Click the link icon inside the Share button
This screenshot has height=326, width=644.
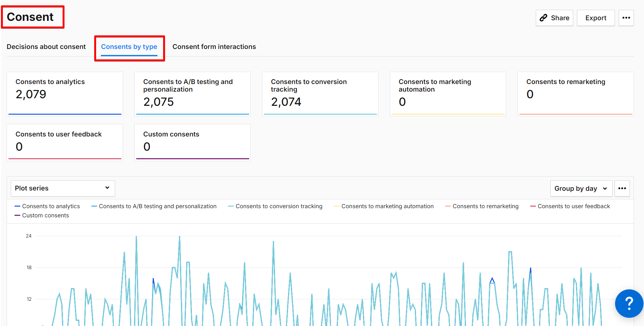543,18
